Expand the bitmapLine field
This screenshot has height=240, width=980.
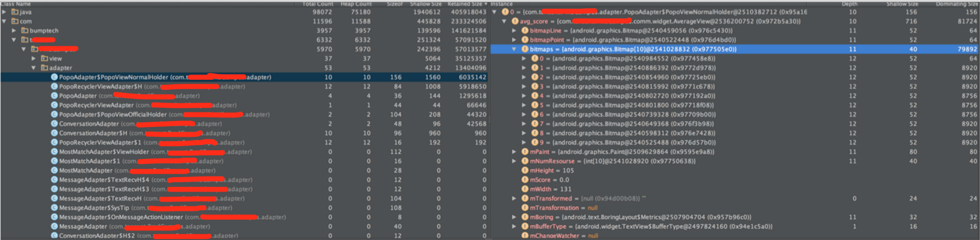coord(514,31)
